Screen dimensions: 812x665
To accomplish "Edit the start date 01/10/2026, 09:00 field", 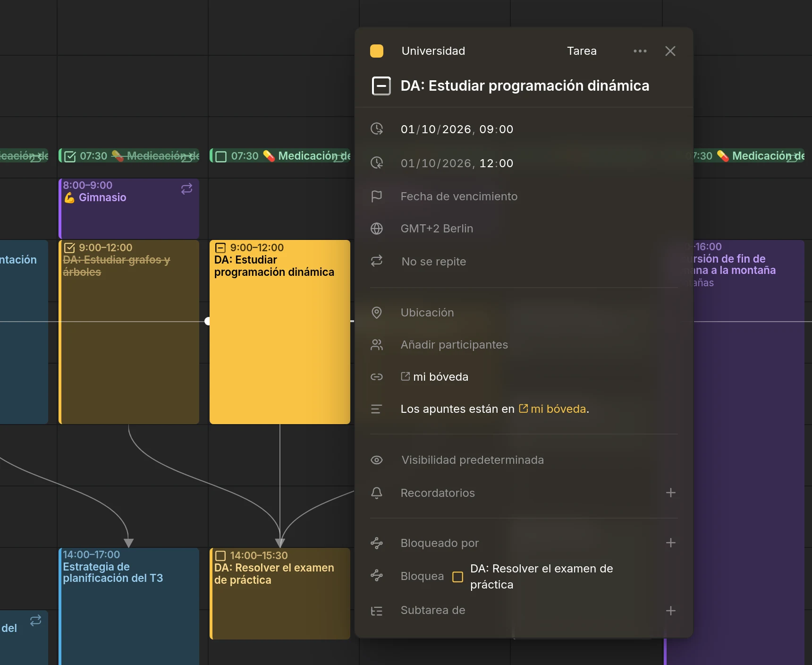I will click(457, 129).
